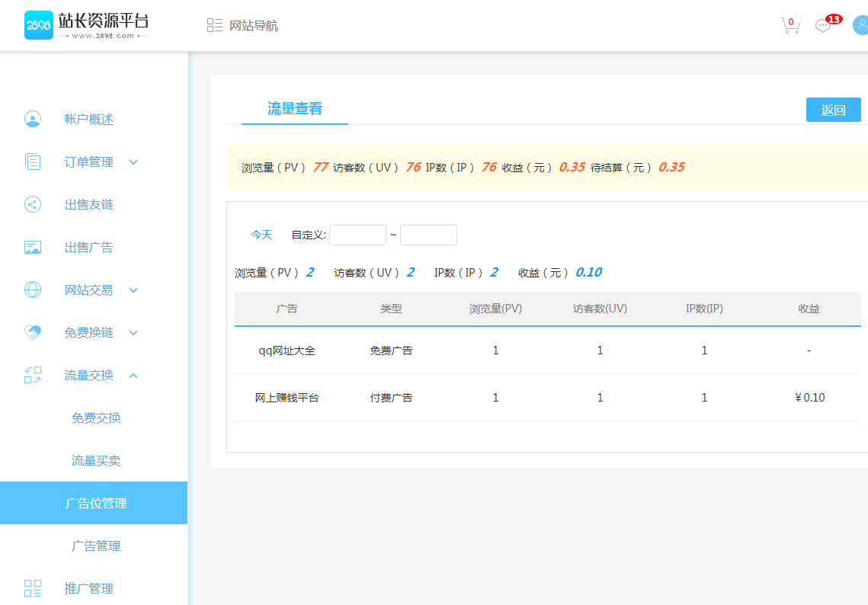Image resolution: width=868 pixels, height=605 pixels.
Task: Expand the 免费换链 chevron
Action: [133, 333]
